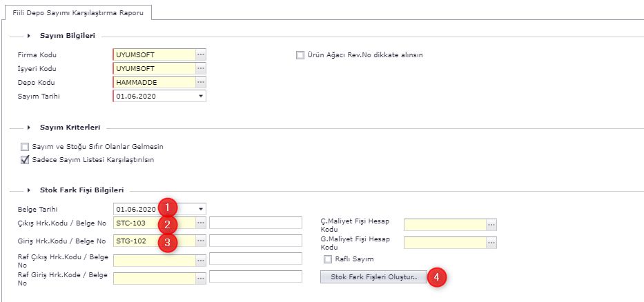Open Depo Kodu lookup ellipsis button

click(200, 83)
